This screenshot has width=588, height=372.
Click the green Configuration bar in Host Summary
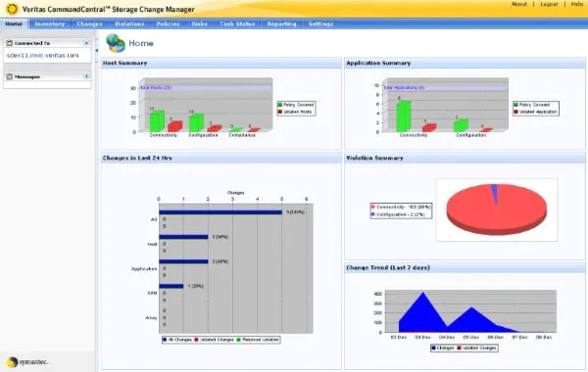point(196,123)
